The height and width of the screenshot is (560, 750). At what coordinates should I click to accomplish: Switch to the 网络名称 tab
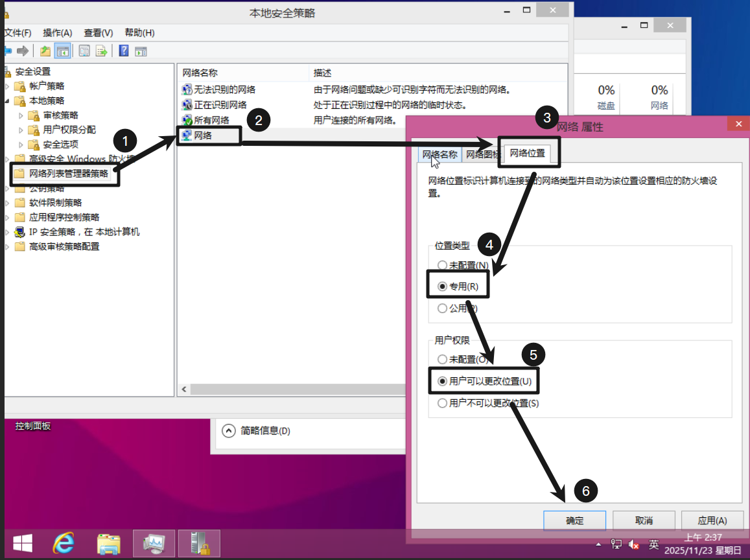click(439, 154)
